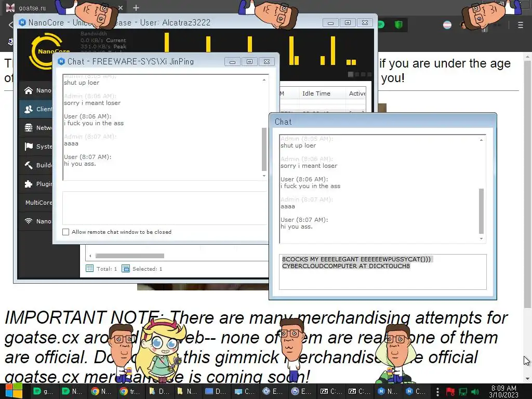Click 'User (8:07 AM):' in the admin chat log

click(87, 157)
